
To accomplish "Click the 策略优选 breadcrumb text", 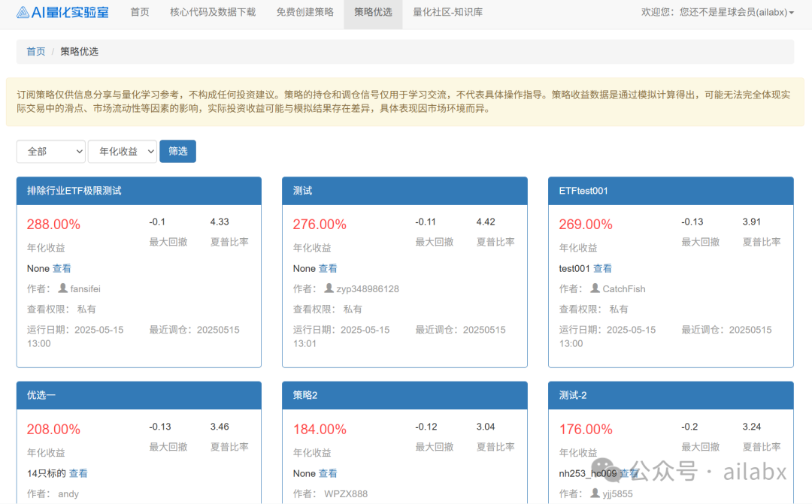I will [79, 51].
